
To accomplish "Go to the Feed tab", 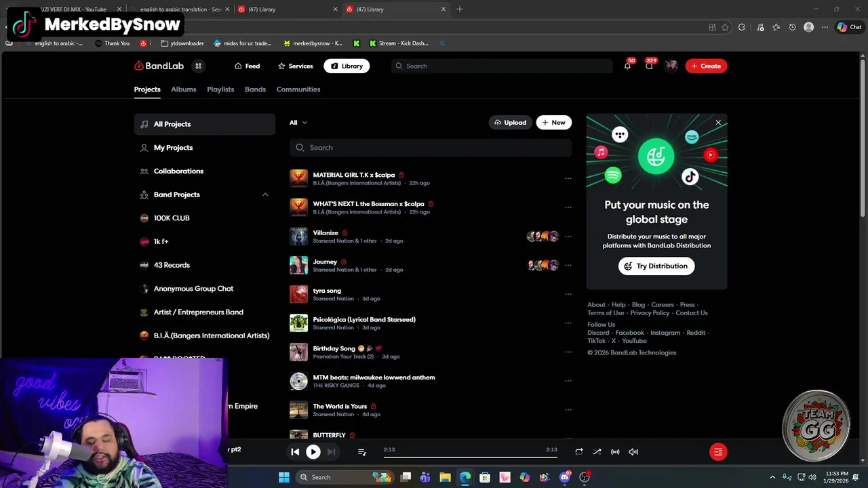I will 247,66.
